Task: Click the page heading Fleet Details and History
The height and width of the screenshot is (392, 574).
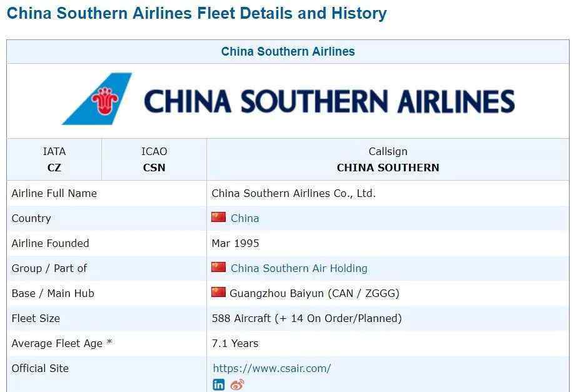Action: tap(196, 13)
